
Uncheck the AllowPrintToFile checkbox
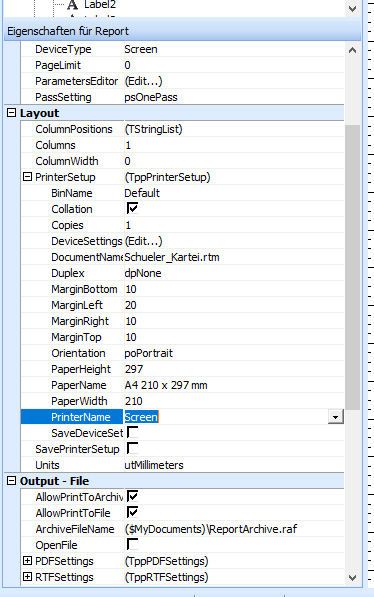[x=132, y=512]
